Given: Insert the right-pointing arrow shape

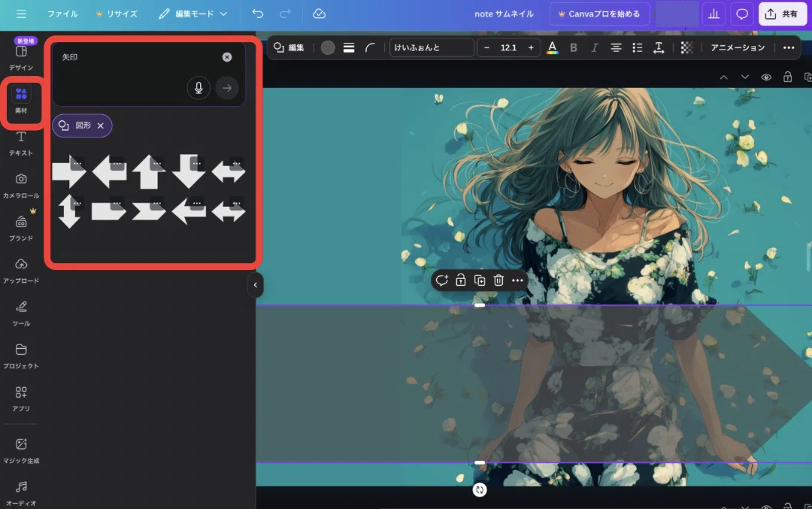Looking at the screenshot, I should pyautogui.click(x=68, y=172).
